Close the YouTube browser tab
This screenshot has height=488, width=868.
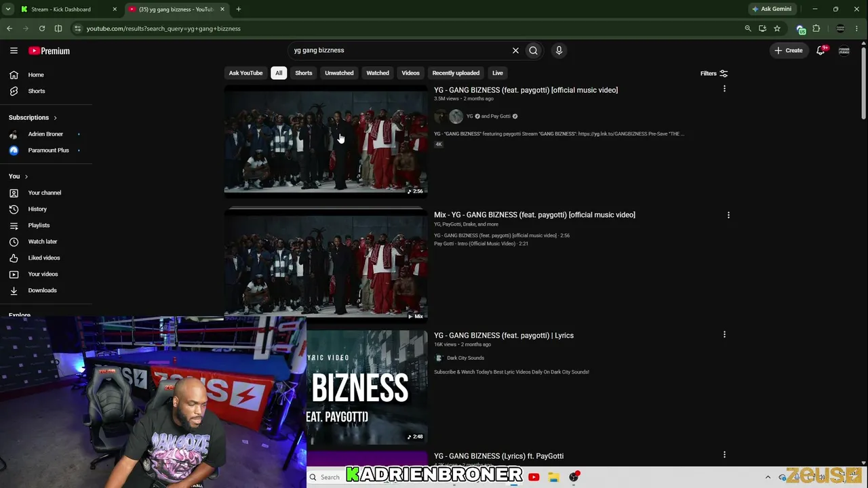[x=222, y=9]
